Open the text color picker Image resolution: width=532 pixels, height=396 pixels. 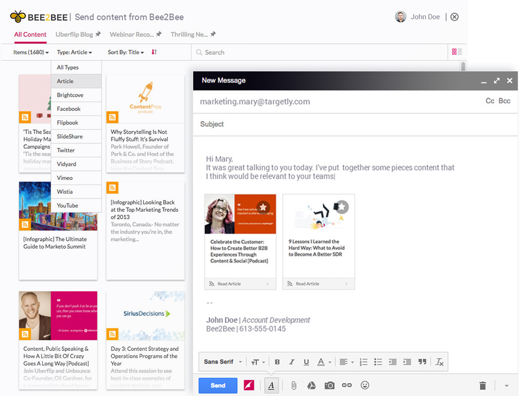coord(323,362)
